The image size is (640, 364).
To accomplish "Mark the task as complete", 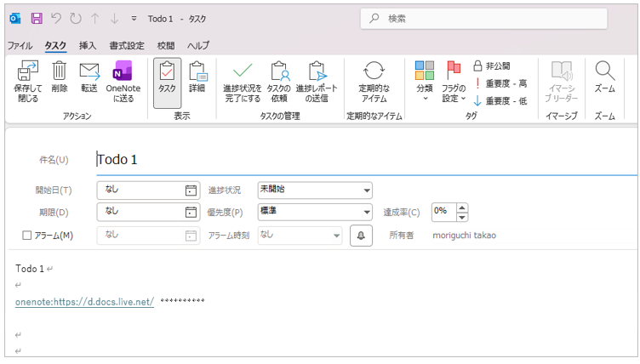I will (242, 80).
